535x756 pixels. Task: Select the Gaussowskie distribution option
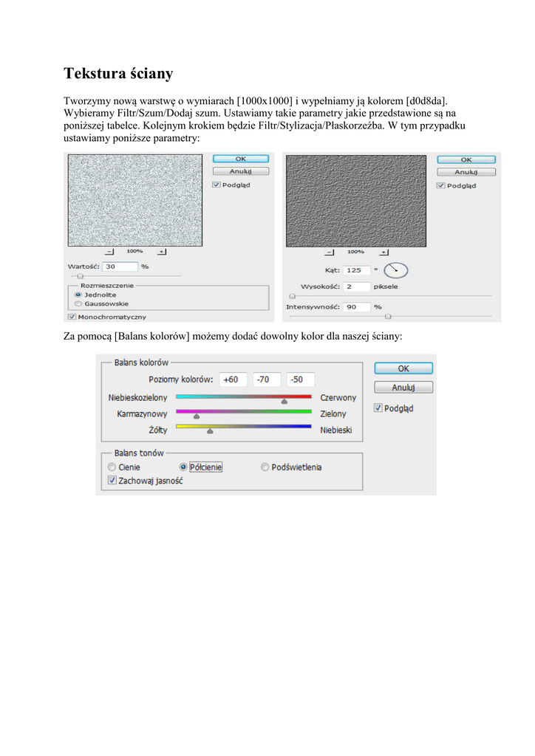point(78,303)
